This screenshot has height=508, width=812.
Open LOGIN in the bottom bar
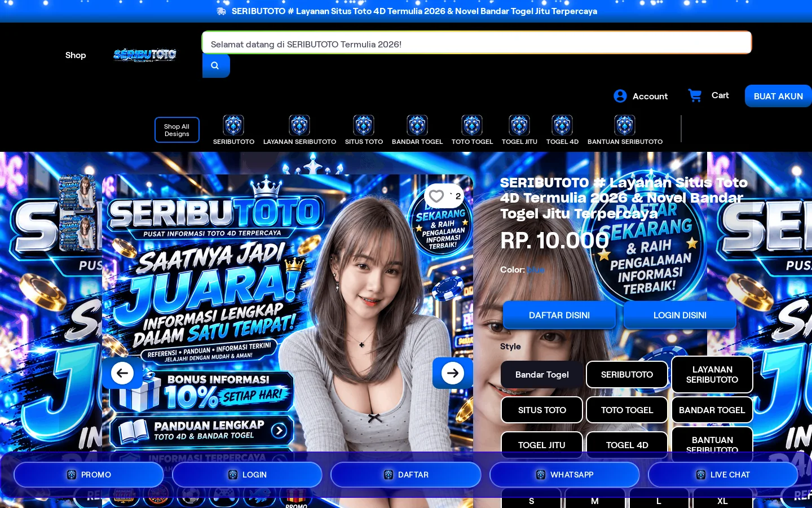point(247,475)
